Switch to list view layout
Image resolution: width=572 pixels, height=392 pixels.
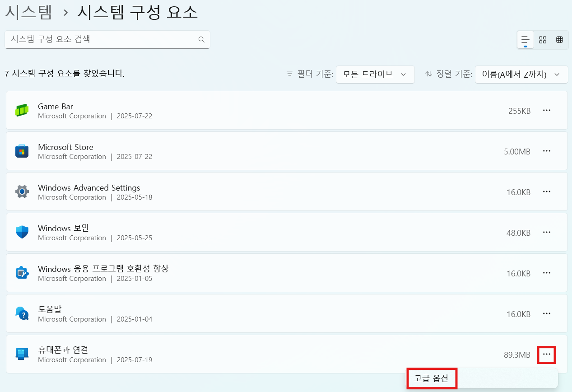[x=525, y=40]
